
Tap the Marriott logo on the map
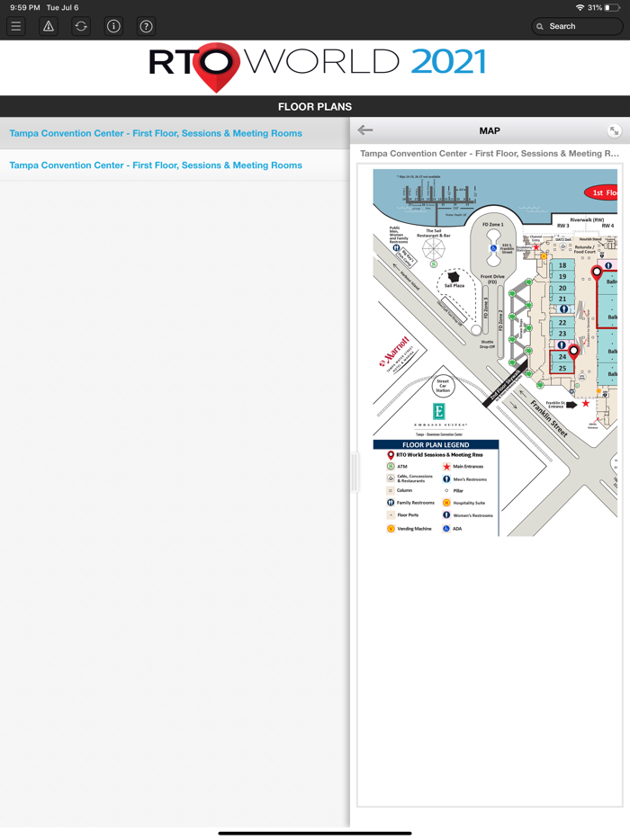pos(397,353)
